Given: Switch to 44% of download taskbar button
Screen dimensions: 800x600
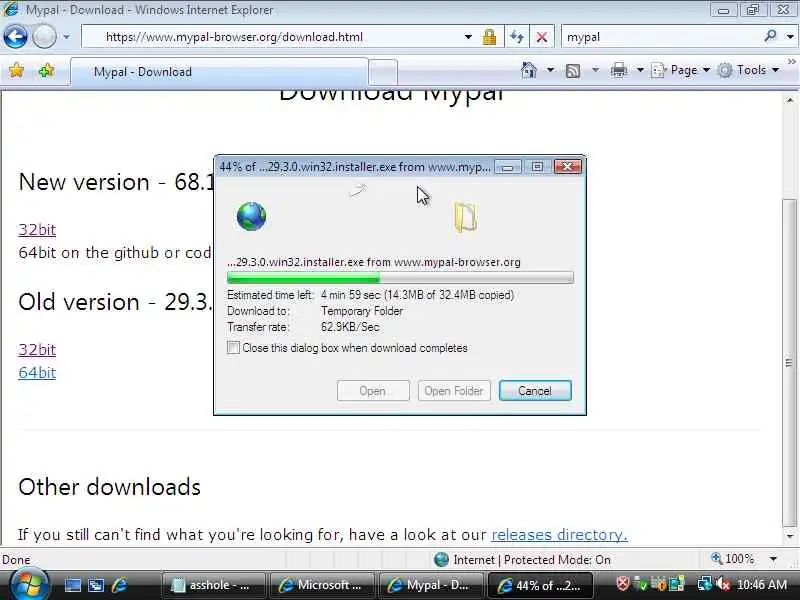Looking at the screenshot, I should click(x=540, y=586).
